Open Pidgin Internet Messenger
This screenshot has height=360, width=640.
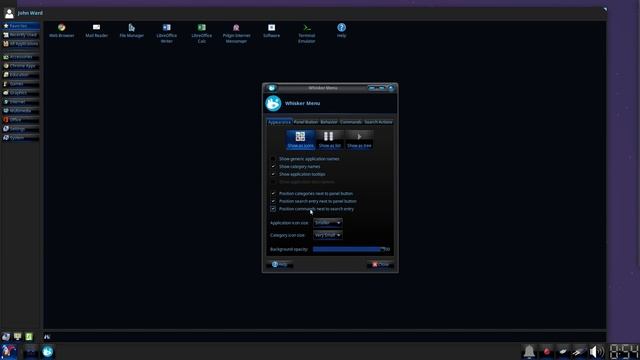[x=236, y=33]
